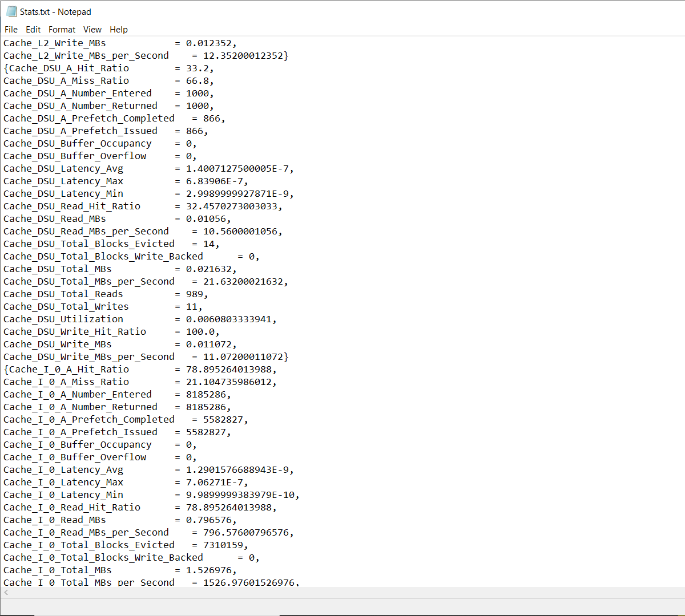Click the Cache_DSU_Write_Hit_Ratio line
685x616 pixels.
(x=111, y=332)
